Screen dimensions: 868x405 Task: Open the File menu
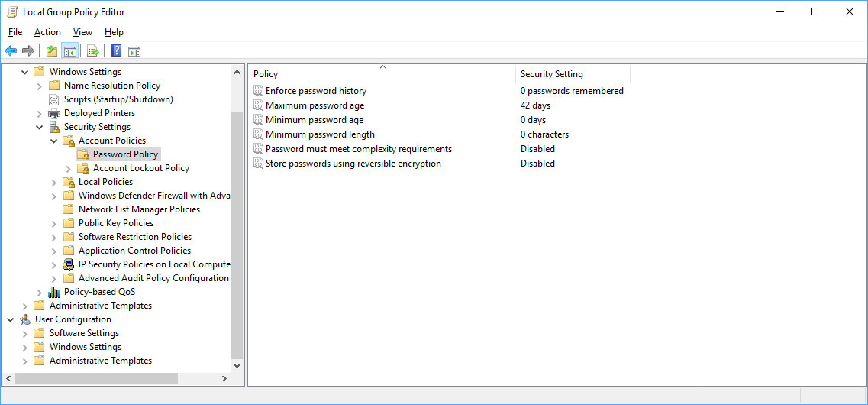[15, 32]
